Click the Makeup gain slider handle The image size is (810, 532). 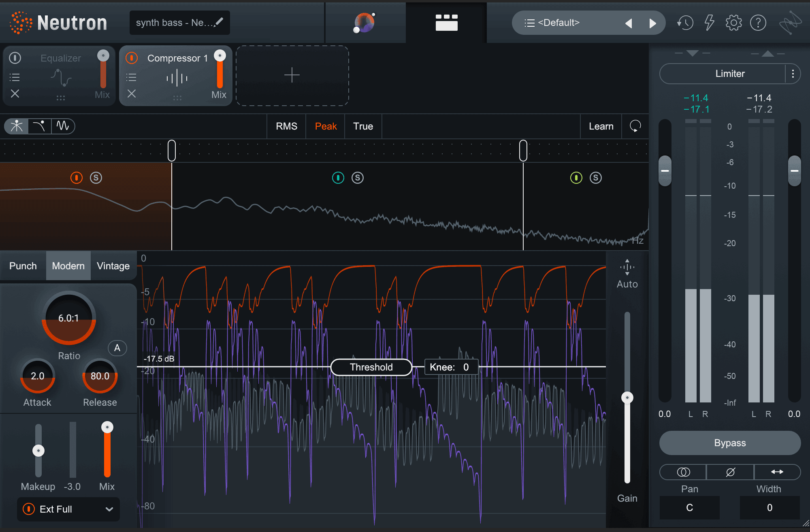(38, 450)
